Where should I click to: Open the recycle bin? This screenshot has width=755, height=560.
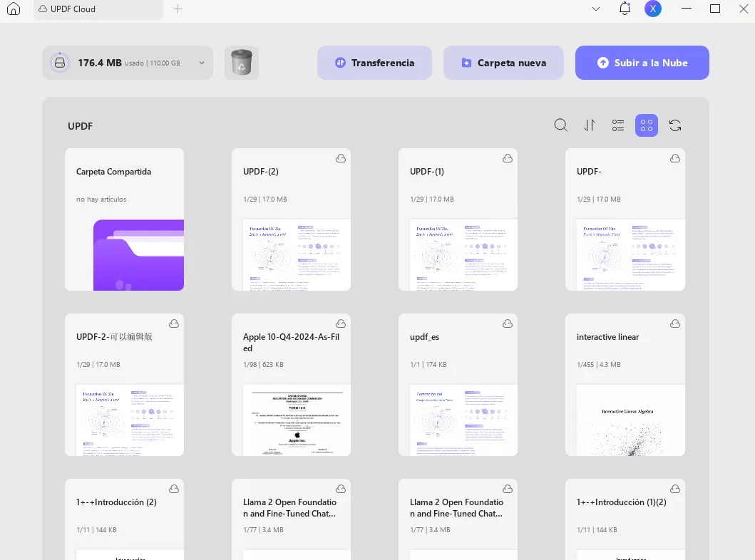coord(242,63)
